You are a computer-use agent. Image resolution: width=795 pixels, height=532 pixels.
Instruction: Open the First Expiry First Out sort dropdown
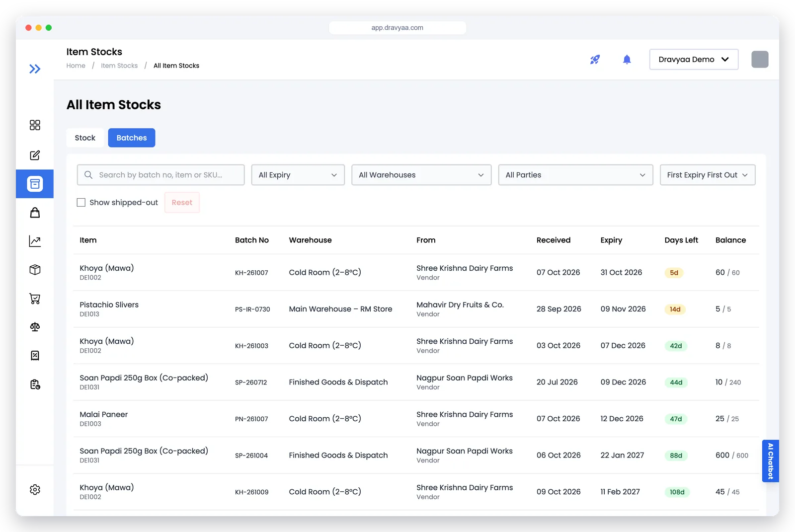pos(708,175)
